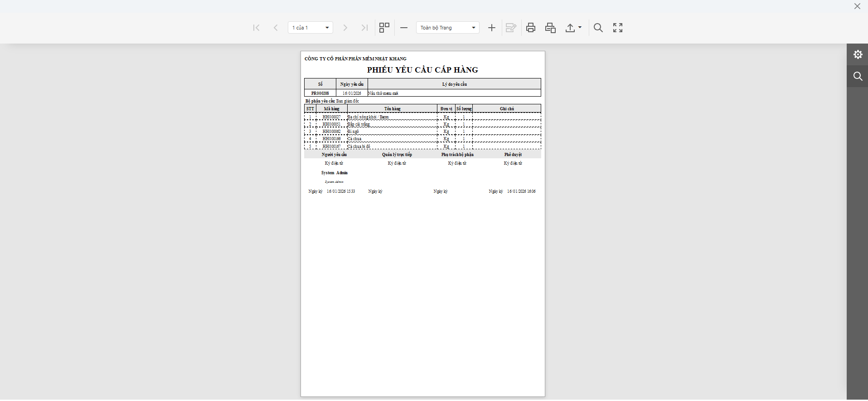The height and width of the screenshot is (401, 868).
Task: Zoom out with the minus button
Action: tap(404, 28)
